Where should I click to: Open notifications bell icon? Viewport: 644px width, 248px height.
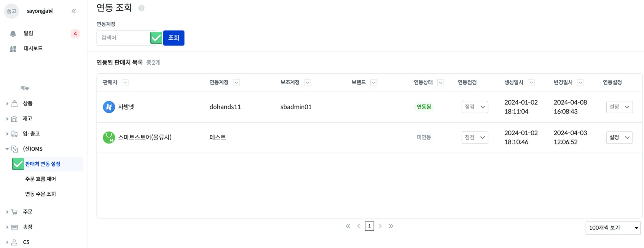tap(13, 33)
